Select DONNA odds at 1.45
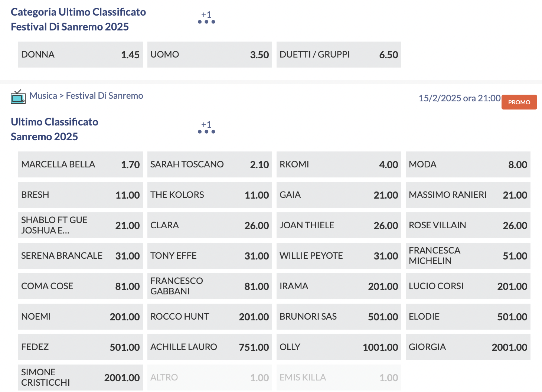 coord(80,55)
